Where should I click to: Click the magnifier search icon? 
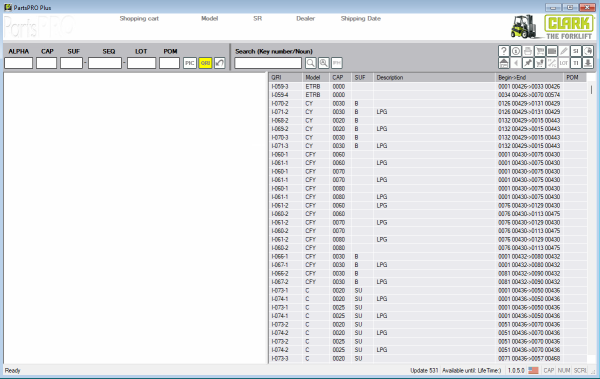pos(311,63)
